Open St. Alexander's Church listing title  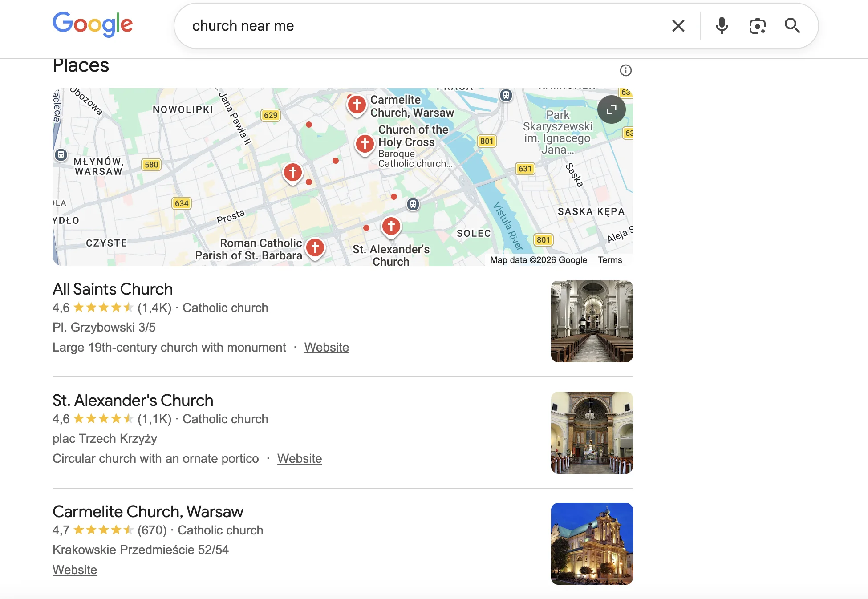point(133,401)
